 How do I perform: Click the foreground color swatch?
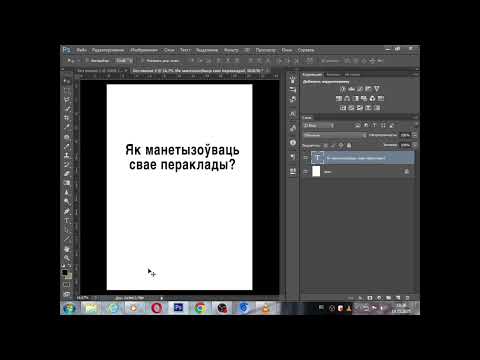coord(65,272)
